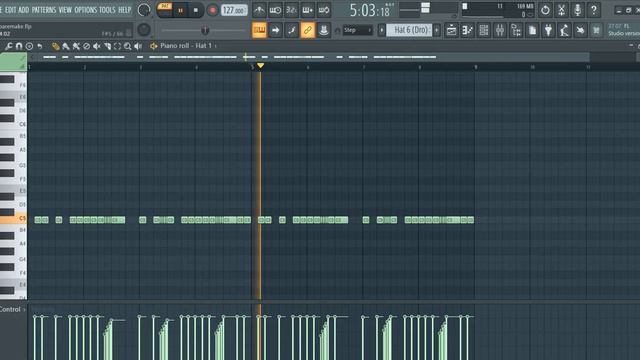This screenshot has width=640, height=360.
Task: Click the question mark help icon
Action: [x=594, y=10]
